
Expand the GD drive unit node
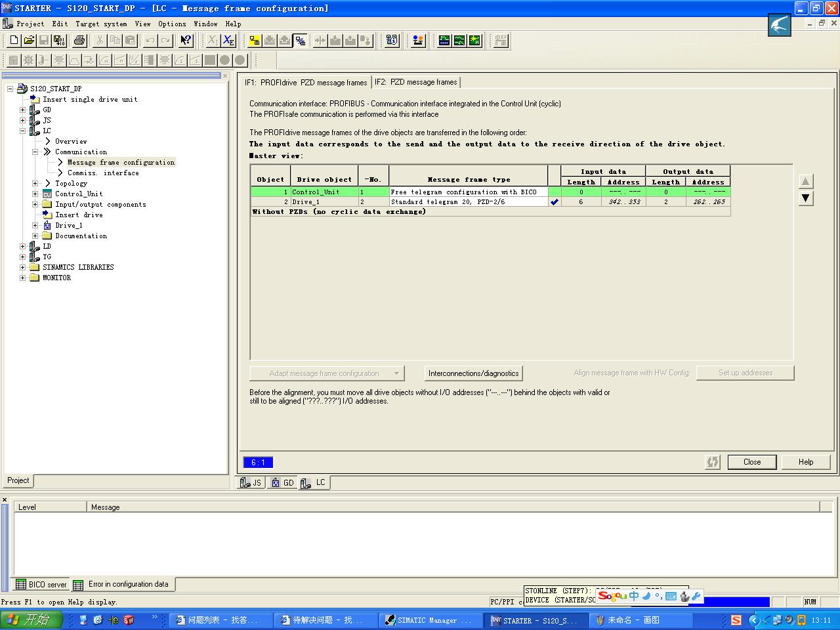(22, 110)
